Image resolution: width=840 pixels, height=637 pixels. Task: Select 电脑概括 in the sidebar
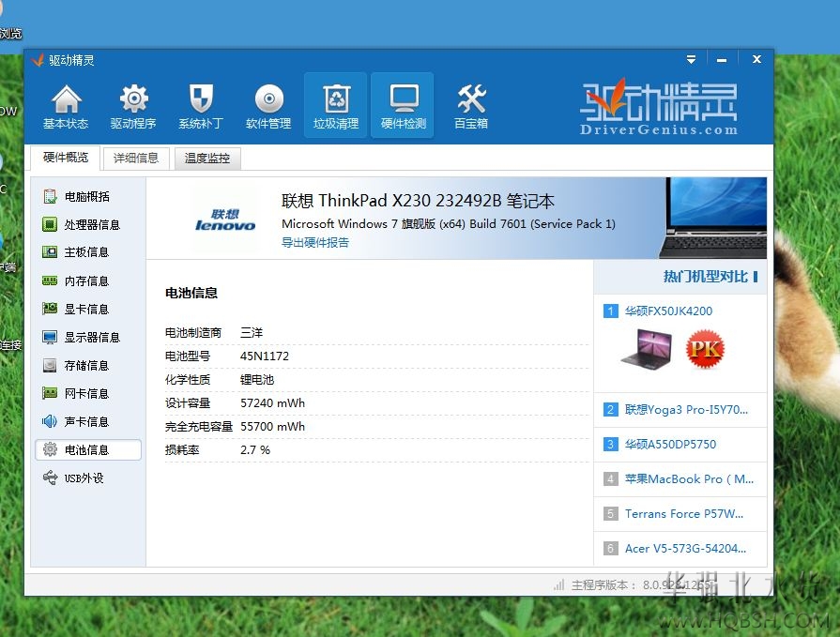pos(88,196)
